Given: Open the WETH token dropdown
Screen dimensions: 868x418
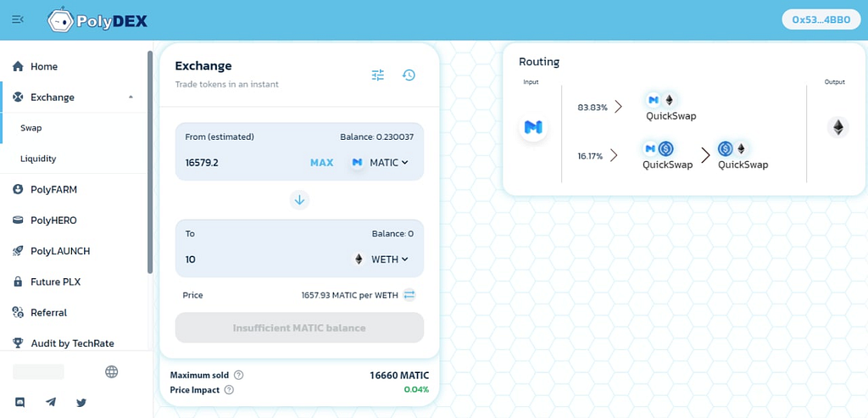Looking at the screenshot, I should coord(381,259).
